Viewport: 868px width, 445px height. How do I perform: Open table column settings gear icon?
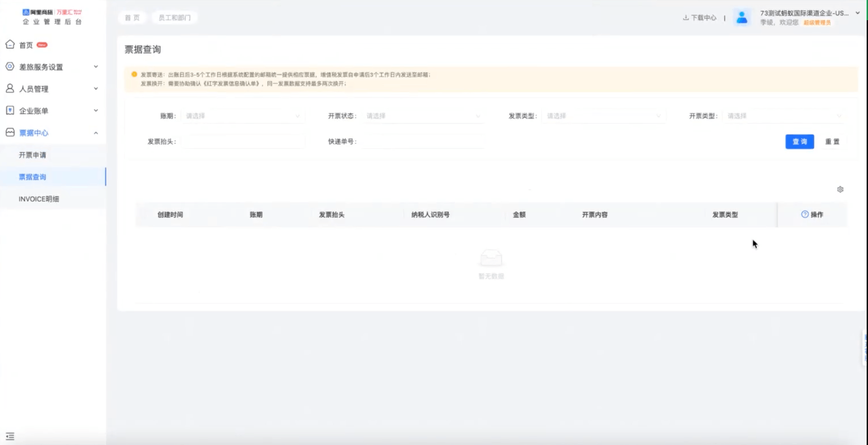coord(840,189)
